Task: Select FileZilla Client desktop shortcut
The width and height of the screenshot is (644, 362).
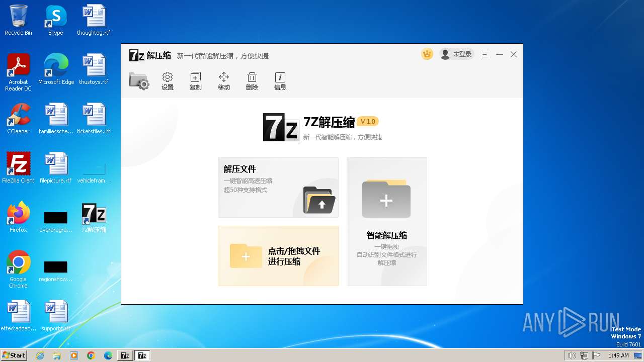Action: (18, 168)
